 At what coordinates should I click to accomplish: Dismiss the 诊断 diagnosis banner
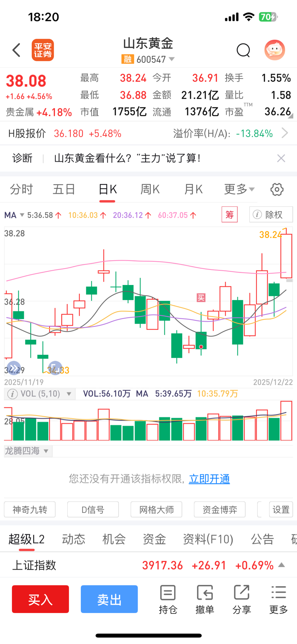click(x=281, y=158)
